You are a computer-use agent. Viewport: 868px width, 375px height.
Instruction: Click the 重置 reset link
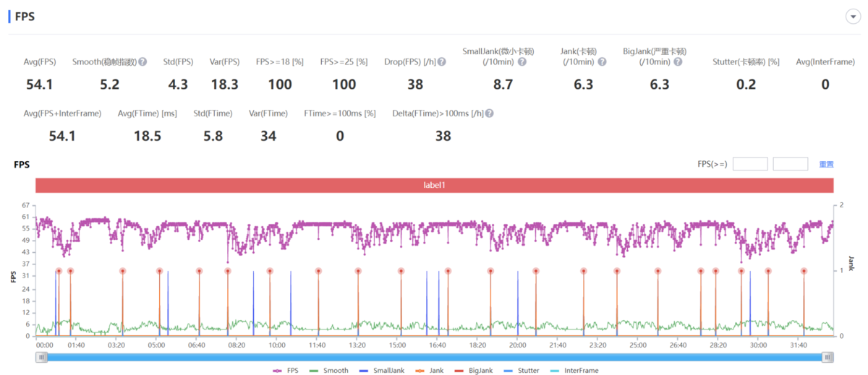tap(826, 165)
